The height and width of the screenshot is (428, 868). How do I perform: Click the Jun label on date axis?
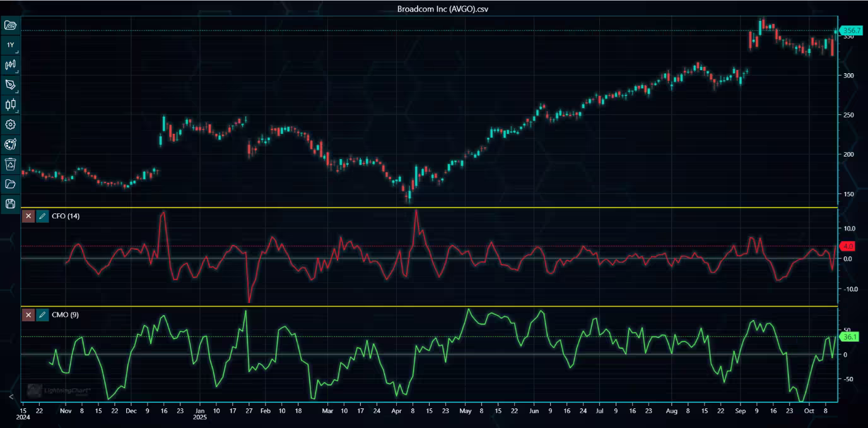(534, 410)
